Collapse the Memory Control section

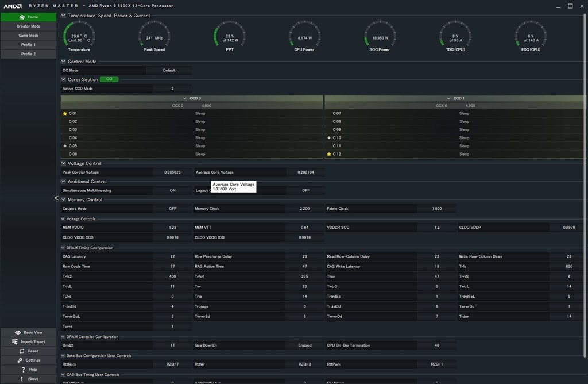63,199
